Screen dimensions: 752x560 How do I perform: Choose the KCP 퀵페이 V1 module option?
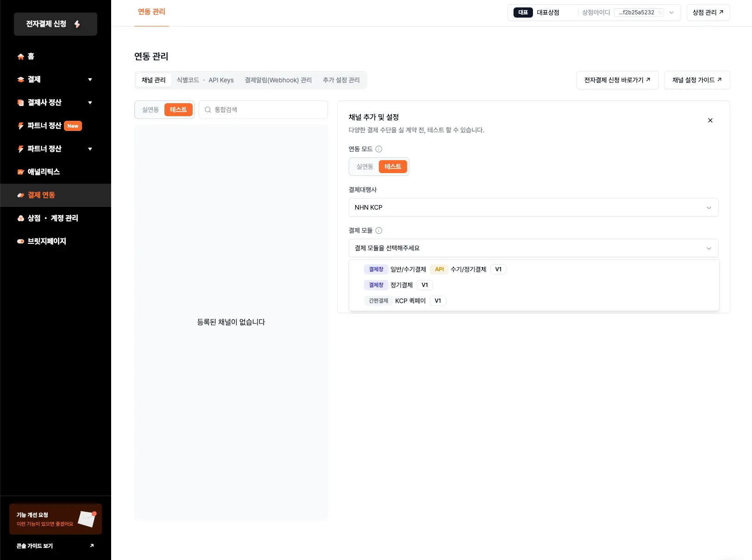[x=410, y=301]
